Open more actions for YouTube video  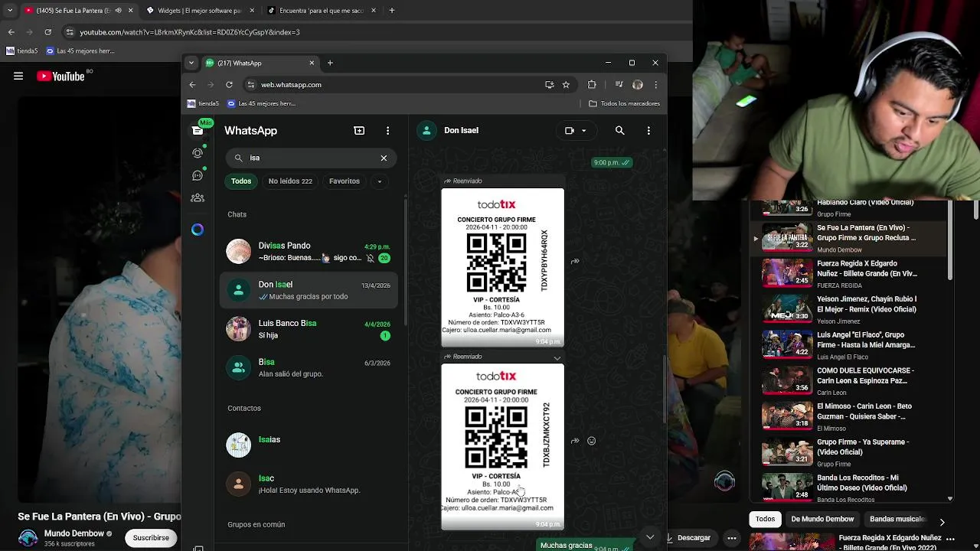732,538
